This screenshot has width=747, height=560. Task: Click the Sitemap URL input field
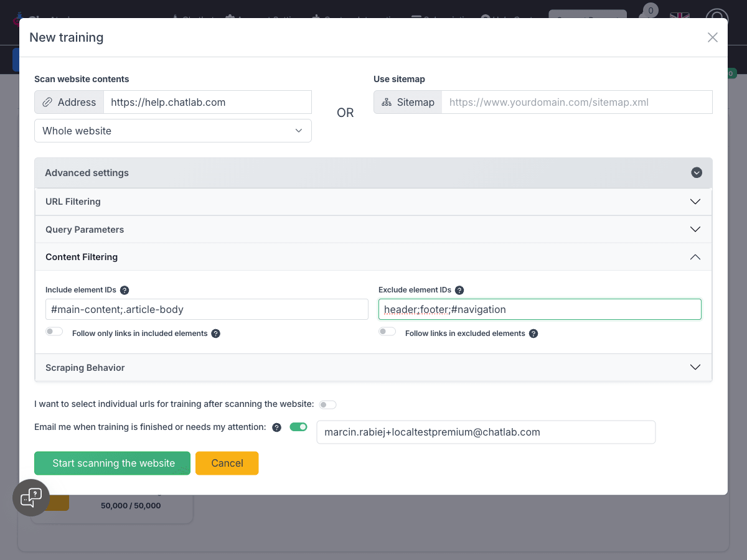point(576,102)
